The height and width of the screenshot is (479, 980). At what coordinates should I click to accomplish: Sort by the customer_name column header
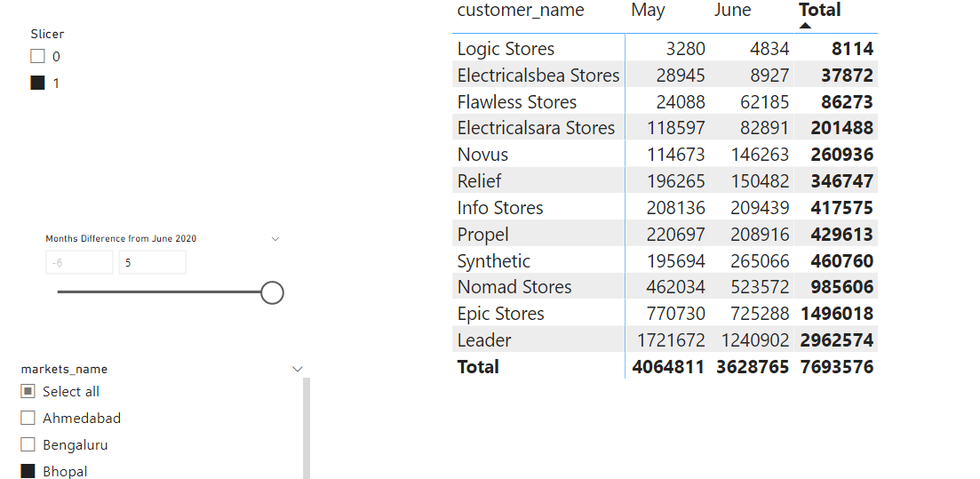click(521, 11)
